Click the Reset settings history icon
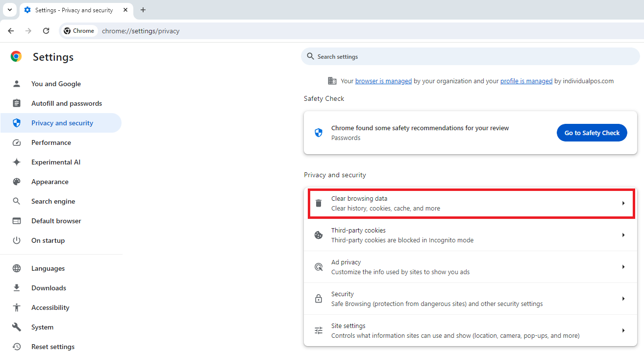This screenshot has width=644, height=352. pyautogui.click(x=17, y=347)
